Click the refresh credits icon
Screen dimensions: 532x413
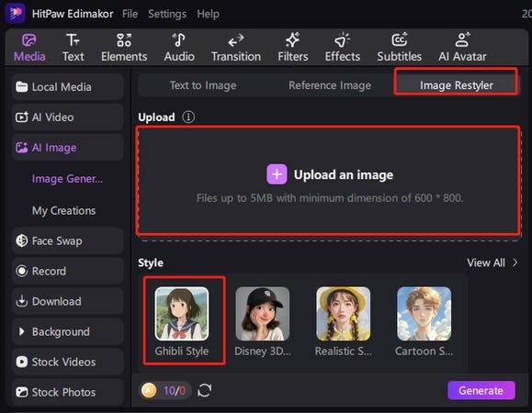(205, 390)
